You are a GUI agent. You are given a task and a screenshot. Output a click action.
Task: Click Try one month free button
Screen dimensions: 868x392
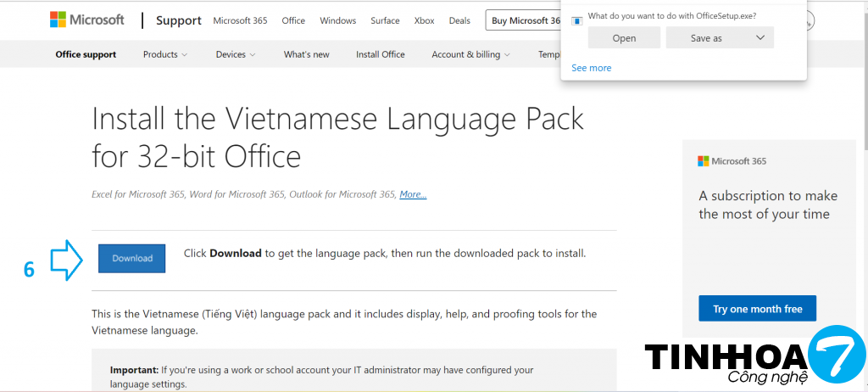[757, 309]
